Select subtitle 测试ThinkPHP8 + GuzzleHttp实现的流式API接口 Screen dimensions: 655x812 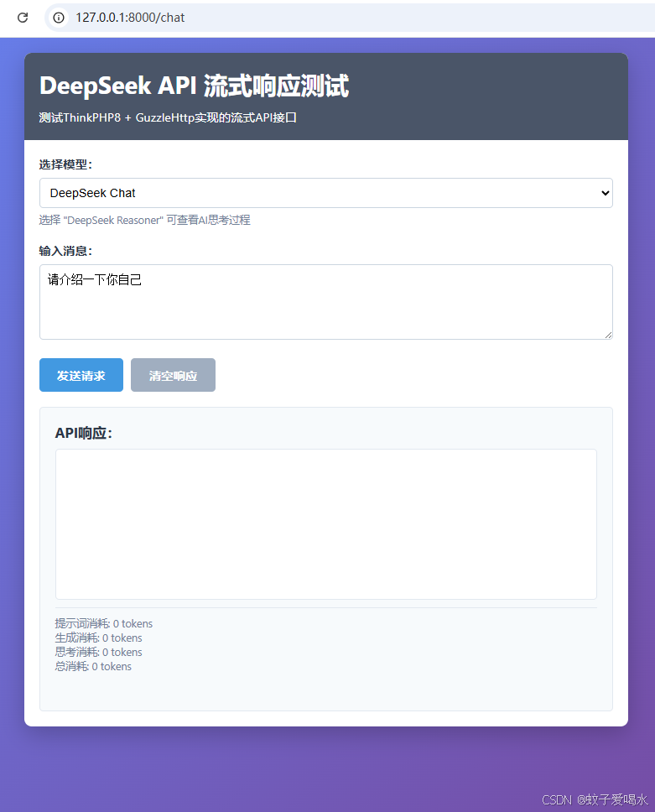[x=168, y=118]
